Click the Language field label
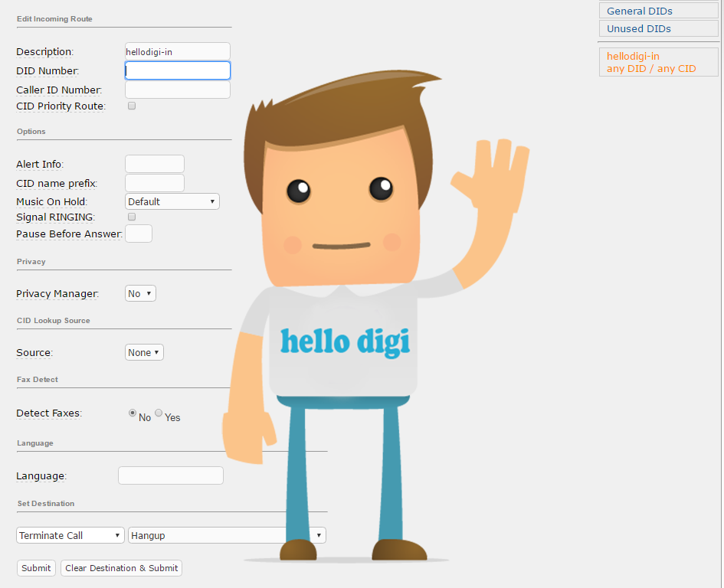The height and width of the screenshot is (588, 724). tap(41, 476)
